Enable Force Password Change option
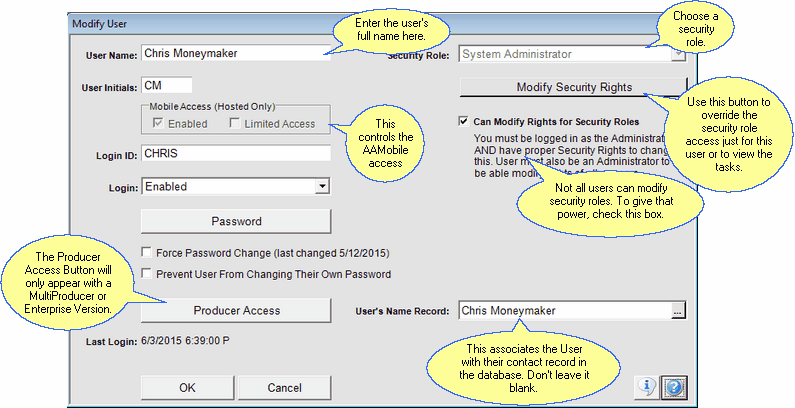Image resolution: width=795 pixels, height=408 pixels. point(148,253)
